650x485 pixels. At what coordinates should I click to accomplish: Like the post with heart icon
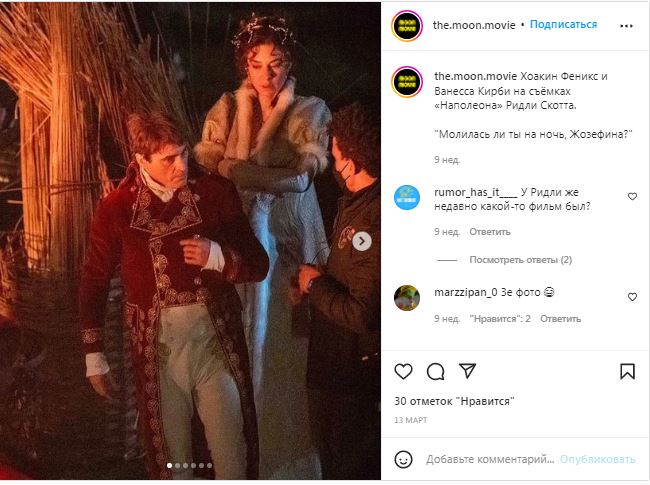coord(404,371)
